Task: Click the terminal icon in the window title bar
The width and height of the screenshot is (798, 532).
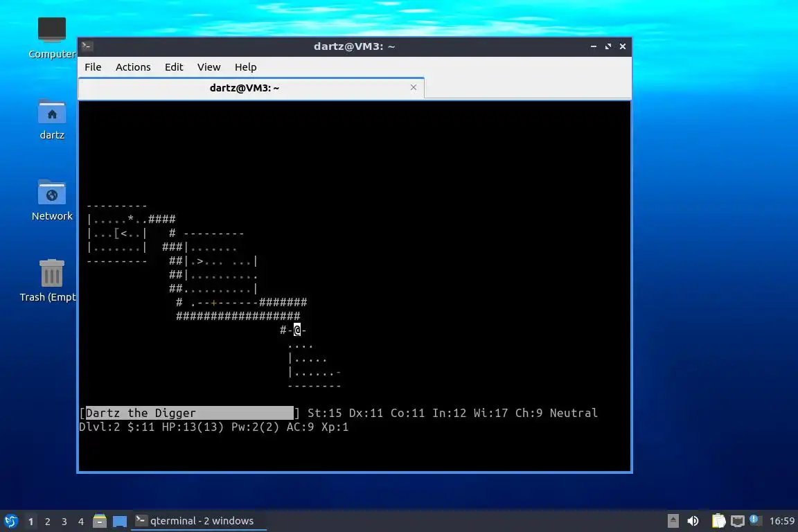Action: [x=87, y=46]
